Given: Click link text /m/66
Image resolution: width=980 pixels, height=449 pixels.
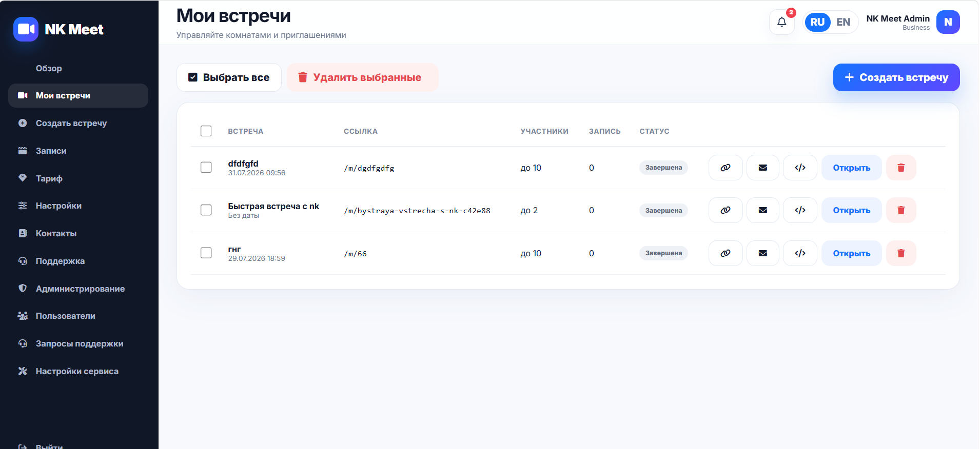Looking at the screenshot, I should click(x=355, y=254).
